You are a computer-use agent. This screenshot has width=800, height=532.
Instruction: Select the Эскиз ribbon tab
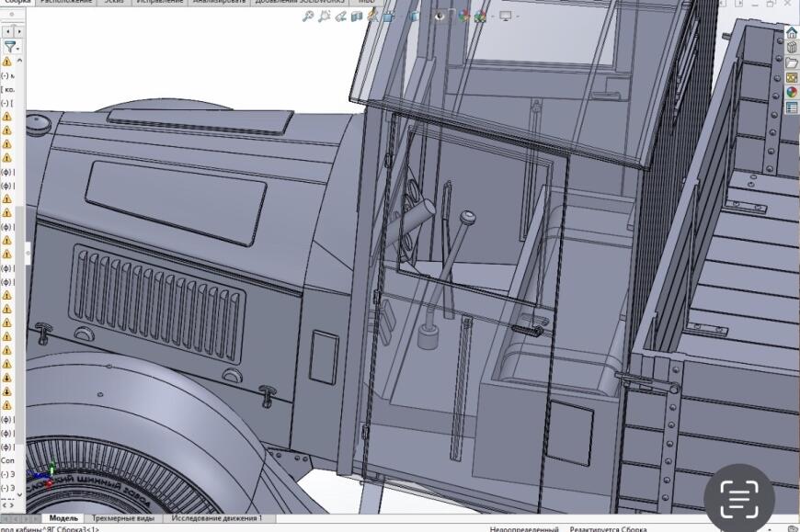click(114, 2)
